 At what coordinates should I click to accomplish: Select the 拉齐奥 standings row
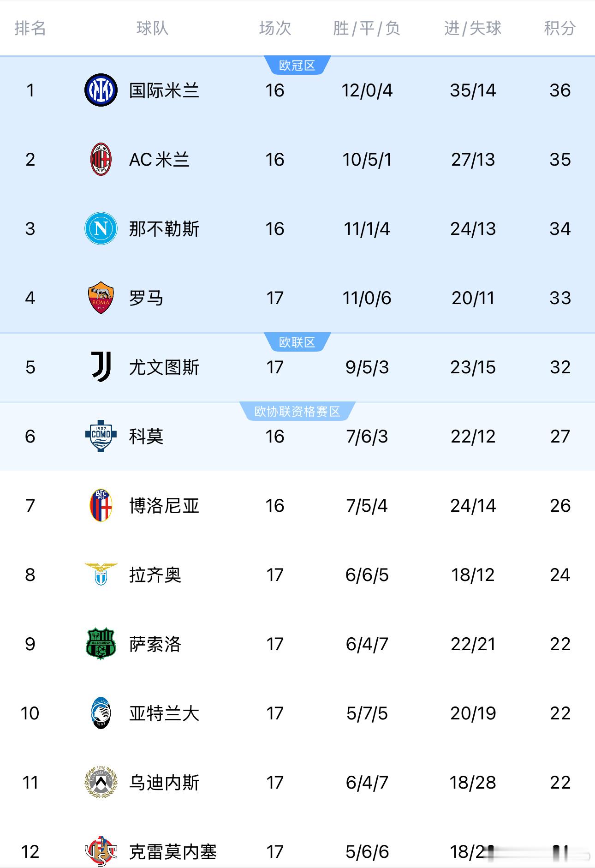point(297,575)
